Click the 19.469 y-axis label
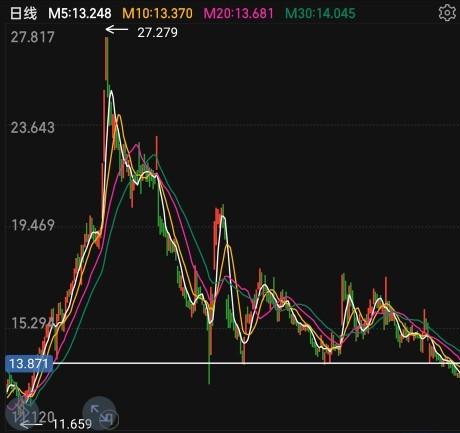460x433 pixels. tap(33, 225)
